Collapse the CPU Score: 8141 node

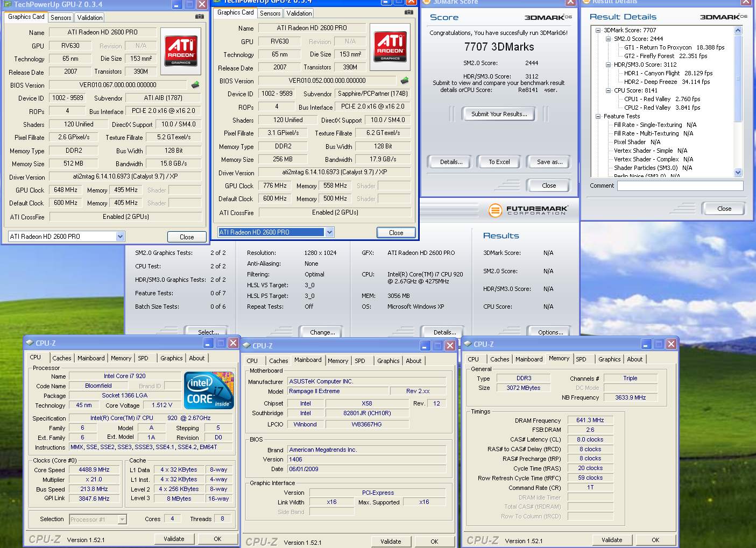[609, 90]
